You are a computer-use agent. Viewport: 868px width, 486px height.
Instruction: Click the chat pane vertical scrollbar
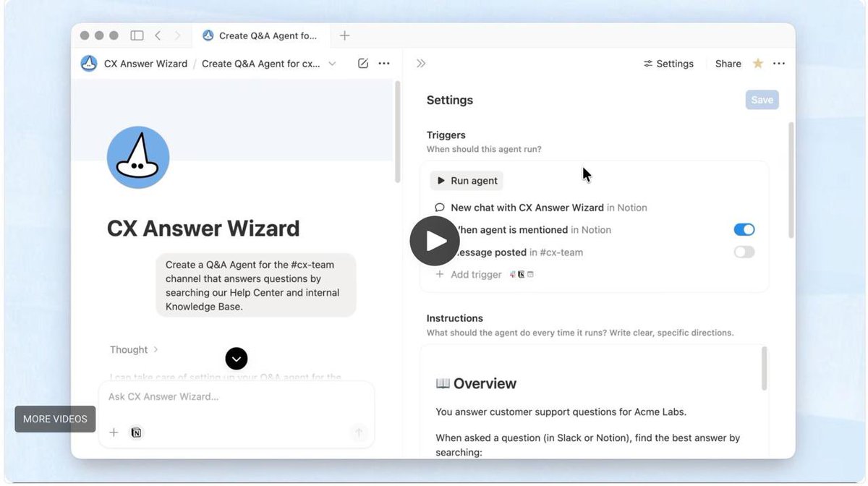point(396,132)
